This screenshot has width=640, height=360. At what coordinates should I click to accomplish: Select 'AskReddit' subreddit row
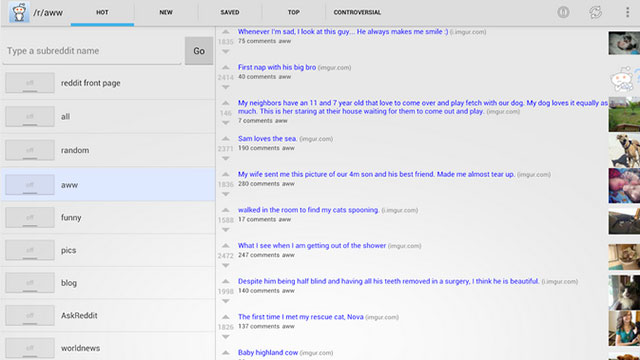tap(108, 316)
